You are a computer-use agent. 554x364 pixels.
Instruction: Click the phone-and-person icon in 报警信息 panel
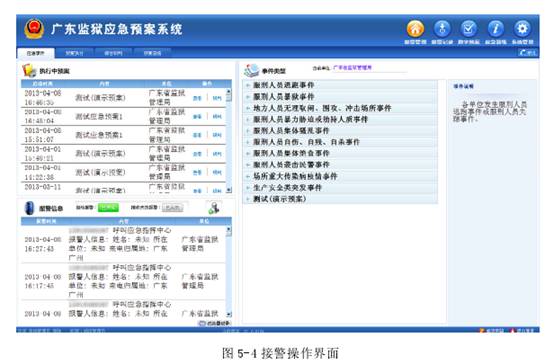pos(214,207)
